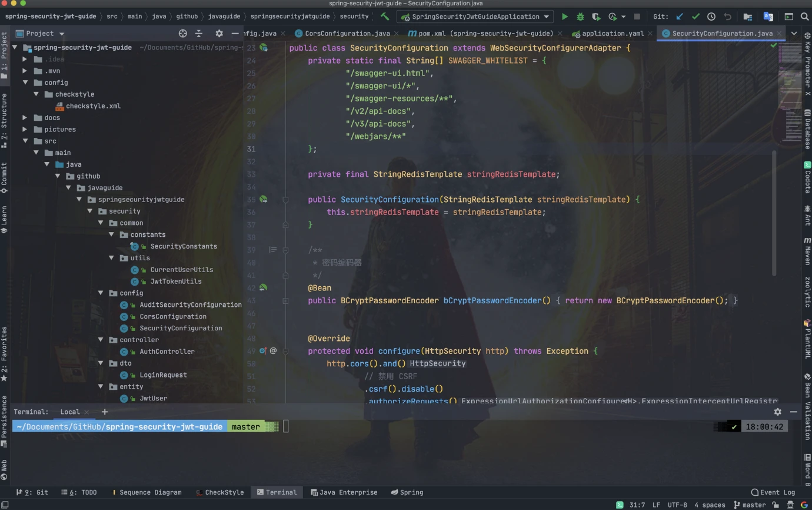Screen dimensions: 812x510
Task: Expand the .mvn folder
Action: click(x=25, y=71)
